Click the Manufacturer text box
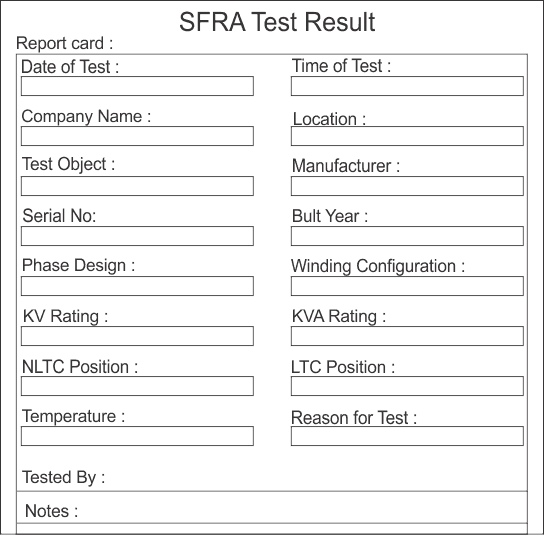 407,186
